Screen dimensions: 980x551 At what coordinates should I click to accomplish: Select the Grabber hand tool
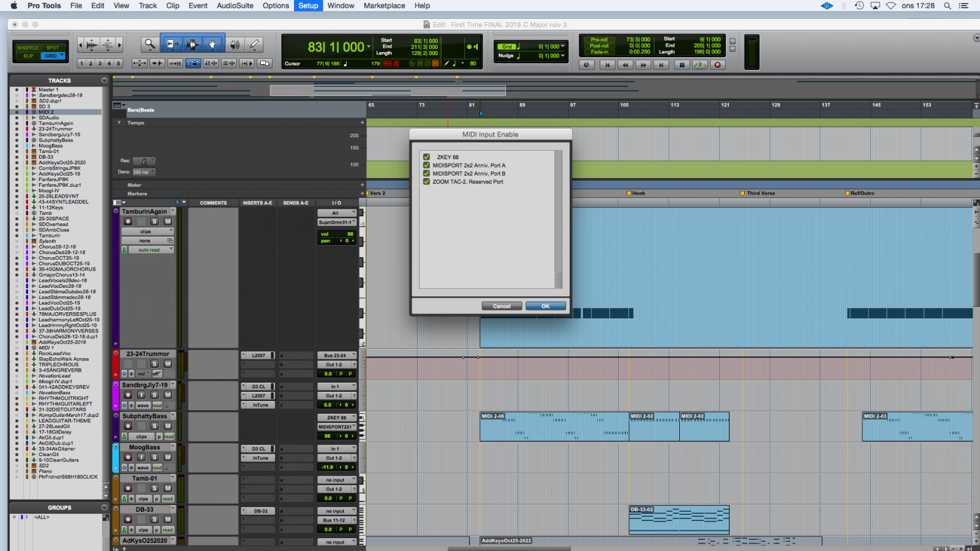click(x=212, y=44)
